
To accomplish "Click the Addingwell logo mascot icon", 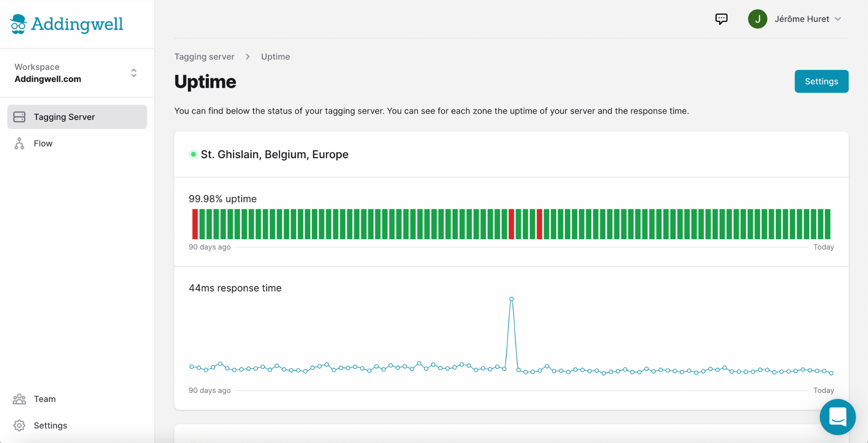I will click(18, 24).
